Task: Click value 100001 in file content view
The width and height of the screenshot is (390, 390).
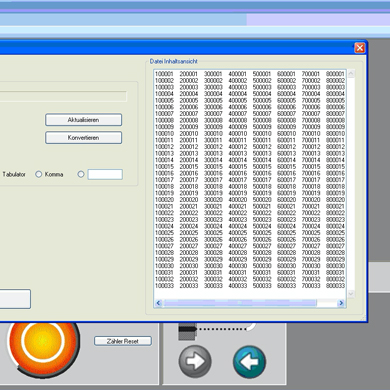Action: (x=164, y=74)
